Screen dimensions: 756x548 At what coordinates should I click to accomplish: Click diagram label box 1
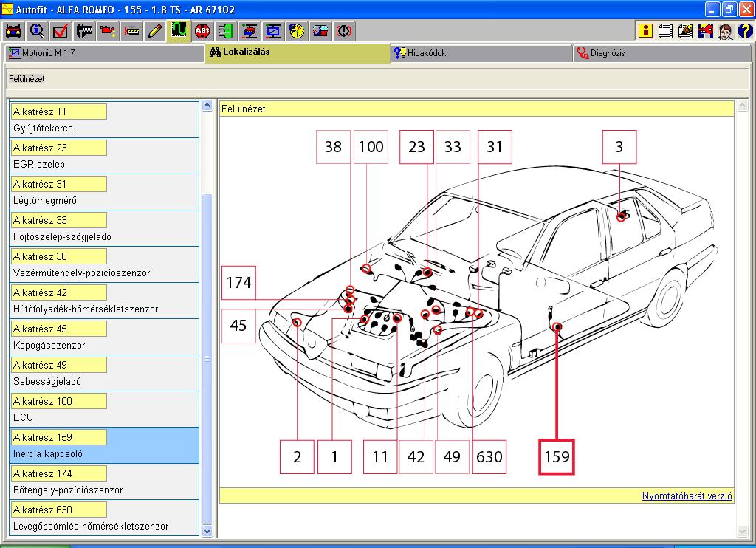(x=334, y=457)
